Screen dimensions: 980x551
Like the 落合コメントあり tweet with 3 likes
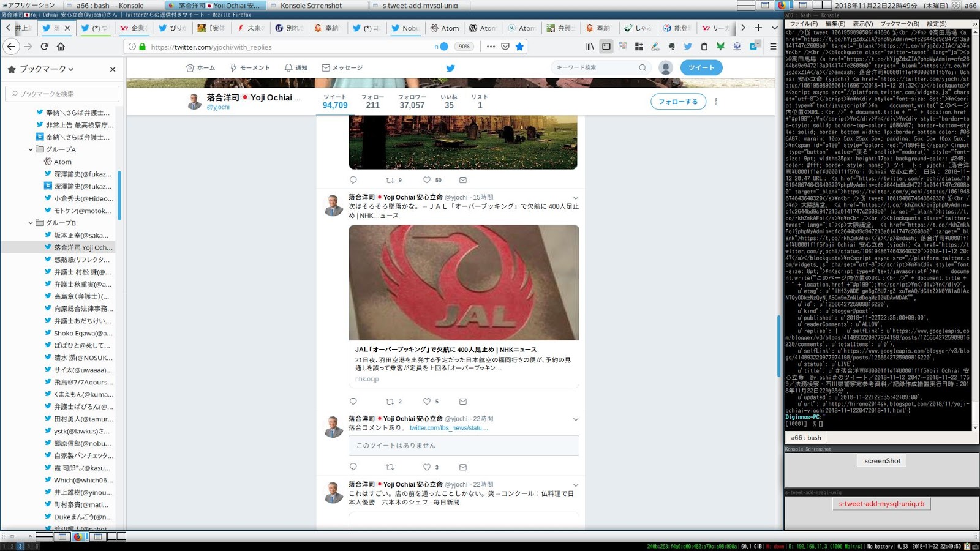click(427, 467)
